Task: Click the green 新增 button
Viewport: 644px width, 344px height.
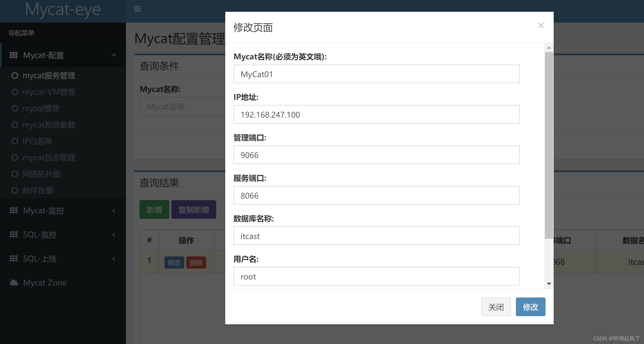Action: tap(154, 209)
